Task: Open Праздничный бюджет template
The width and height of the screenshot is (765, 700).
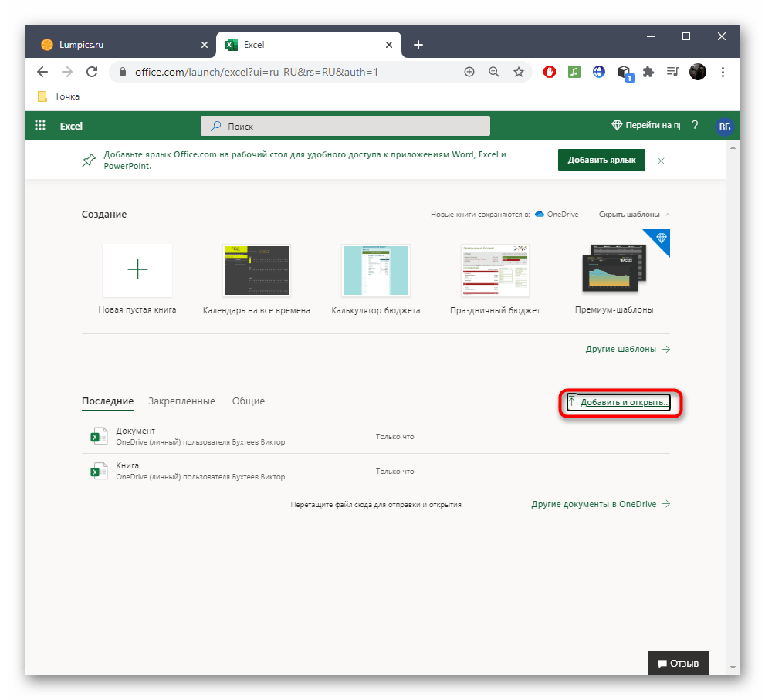Action: tap(495, 279)
